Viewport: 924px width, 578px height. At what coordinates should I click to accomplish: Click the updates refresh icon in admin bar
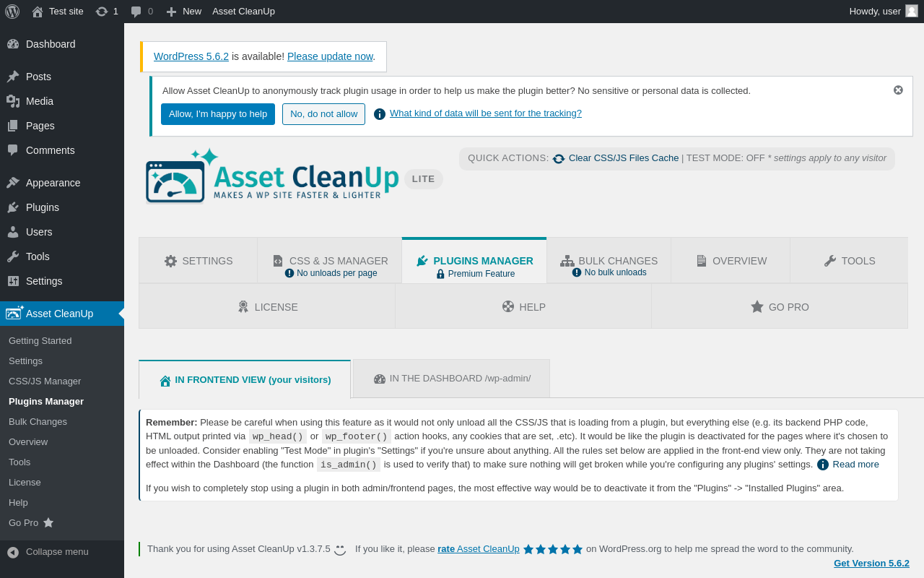[102, 12]
